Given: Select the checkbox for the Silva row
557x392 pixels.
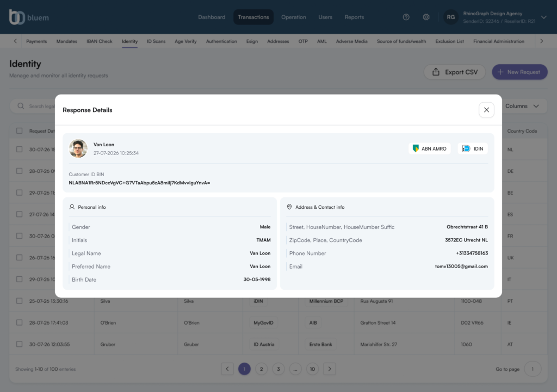Looking at the screenshot, I should click(19, 301).
